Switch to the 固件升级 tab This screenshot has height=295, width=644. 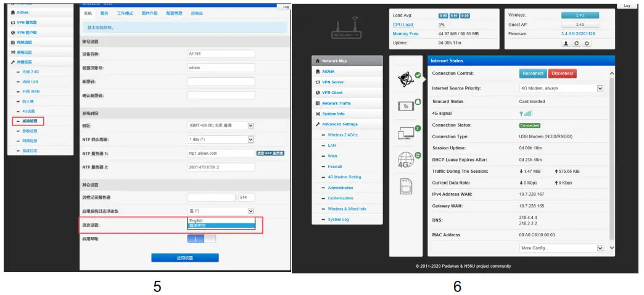(149, 13)
